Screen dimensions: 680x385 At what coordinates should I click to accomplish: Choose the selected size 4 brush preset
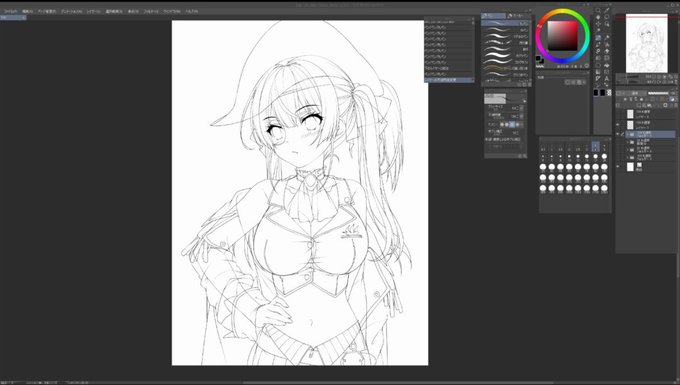tap(595, 147)
